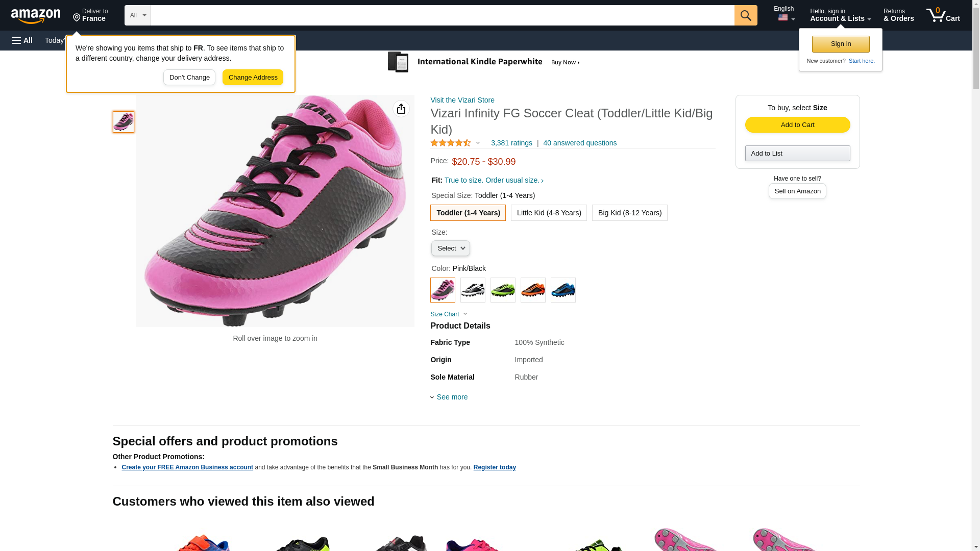Click the Deliver to France location icon
The width and height of the screenshot is (980, 551).
pyautogui.click(x=77, y=18)
